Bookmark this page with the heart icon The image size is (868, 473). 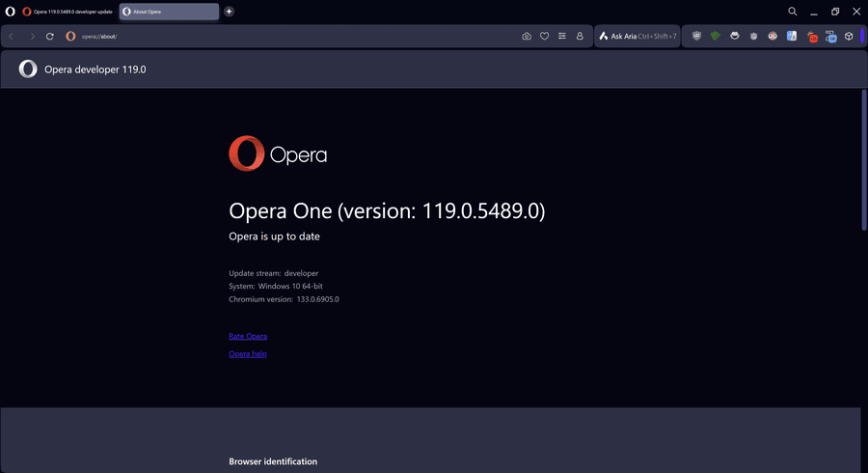click(x=544, y=37)
